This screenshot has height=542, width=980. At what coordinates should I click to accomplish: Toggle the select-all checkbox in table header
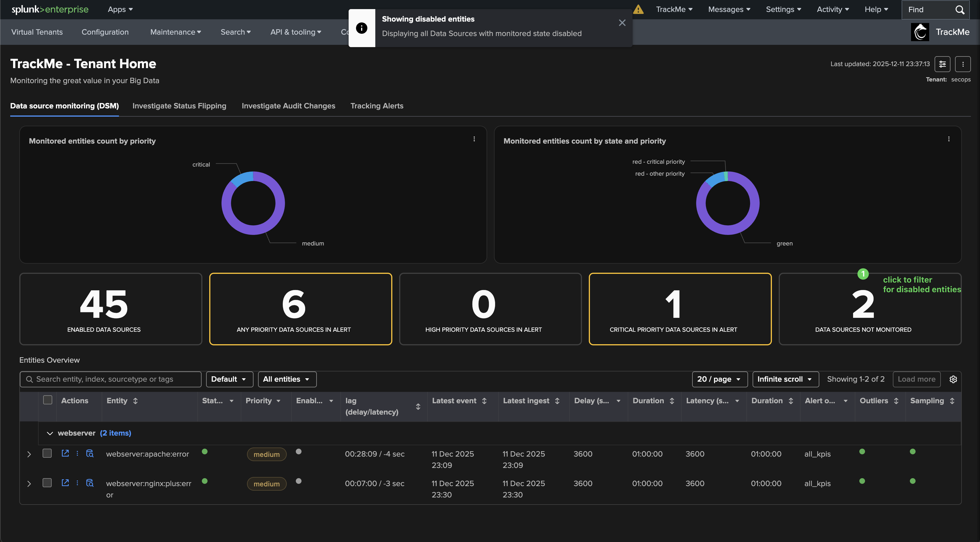coord(48,400)
